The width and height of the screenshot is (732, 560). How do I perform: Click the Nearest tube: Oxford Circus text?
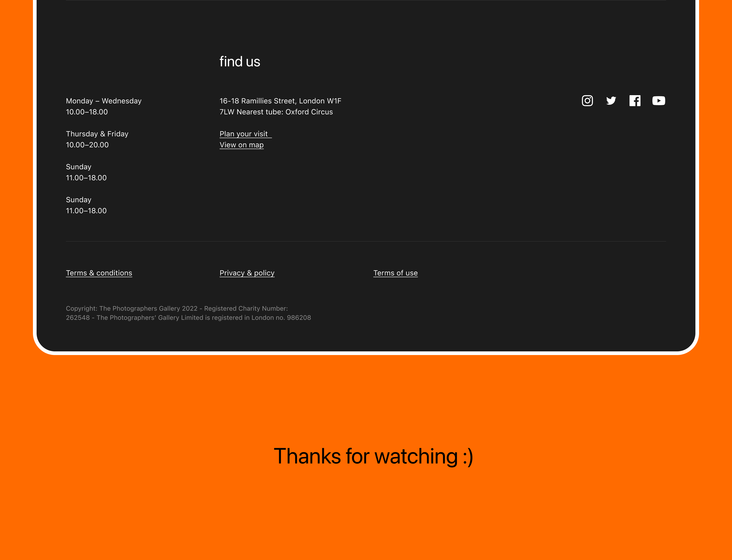(284, 112)
